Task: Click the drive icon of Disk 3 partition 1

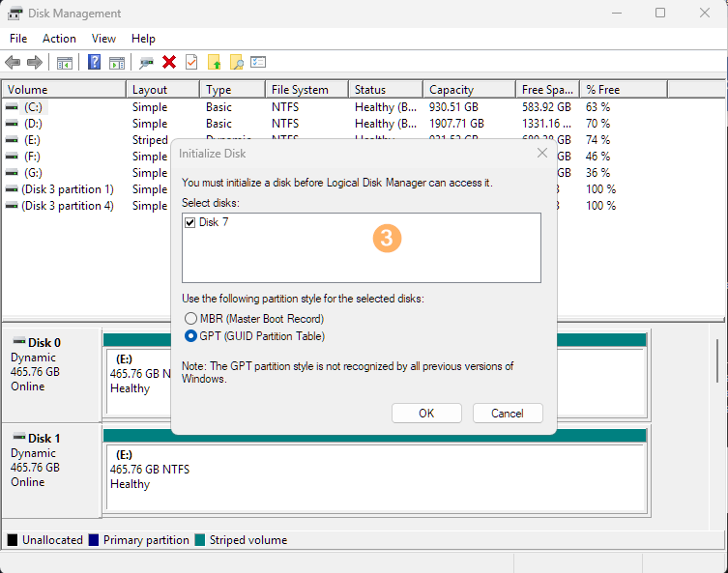Action: (12, 189)
